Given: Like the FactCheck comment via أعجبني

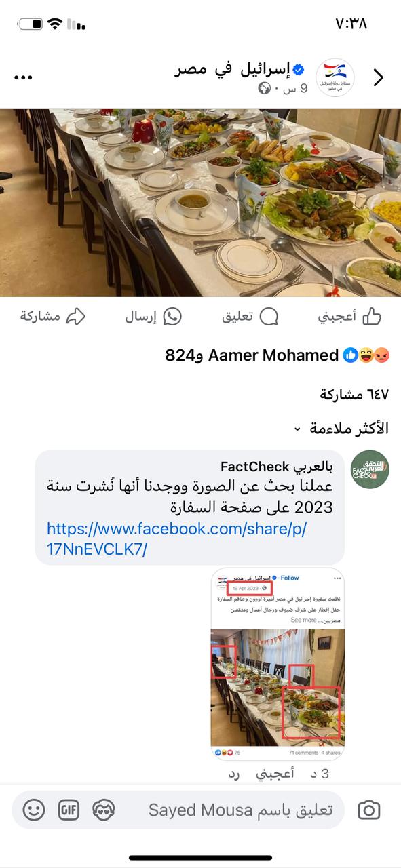Looking at the screenshot, I should (x=275, y=774).
